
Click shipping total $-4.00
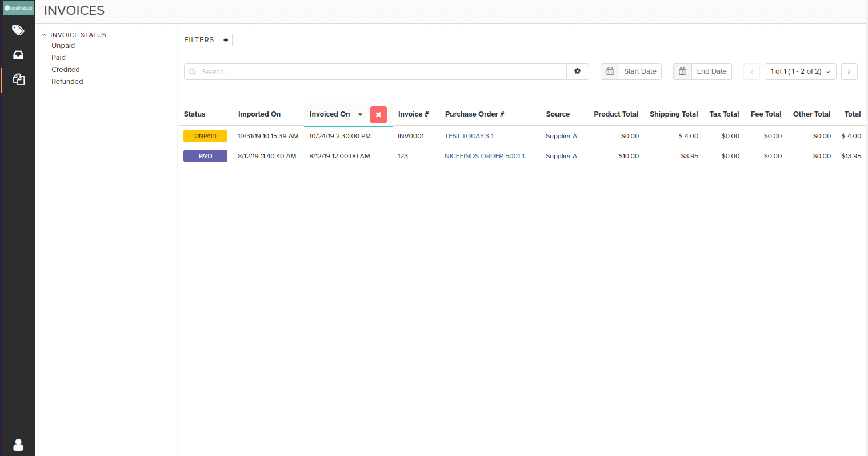pos(689,136)
